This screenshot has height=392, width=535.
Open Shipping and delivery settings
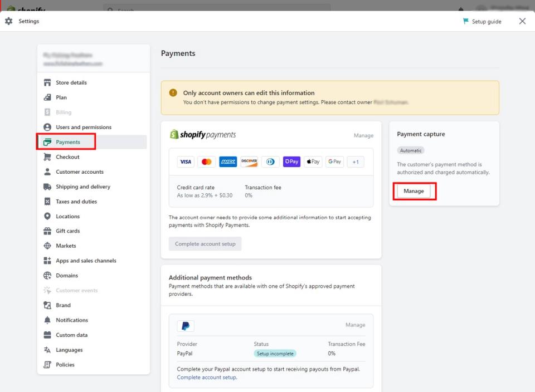[83, 187]
